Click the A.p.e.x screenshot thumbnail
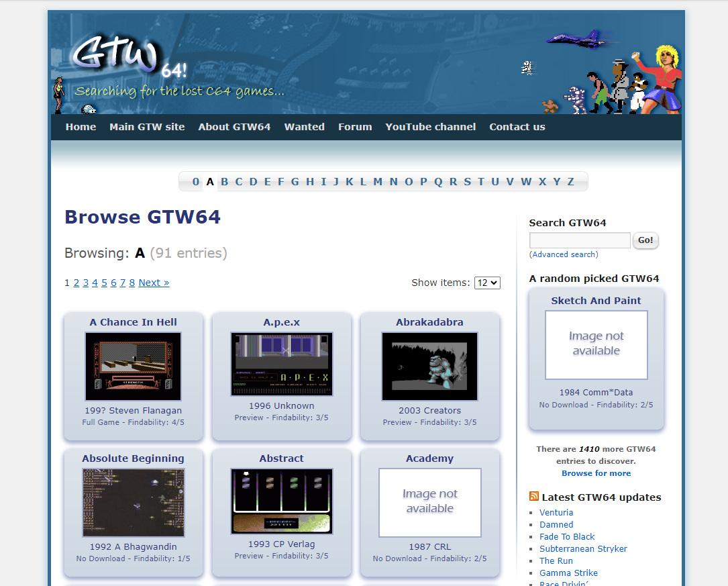Screen dimensions: 728x586 coord(281,364)
